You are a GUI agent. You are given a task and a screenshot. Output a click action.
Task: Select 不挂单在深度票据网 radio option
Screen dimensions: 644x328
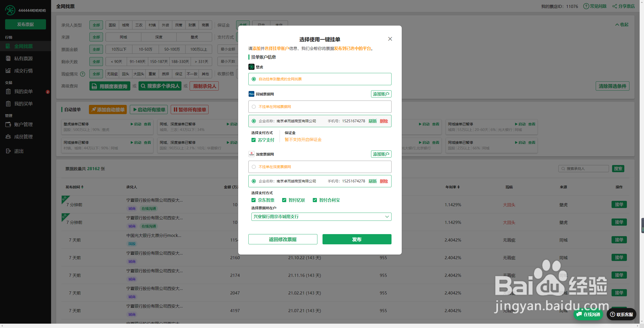tap(254, 167)
